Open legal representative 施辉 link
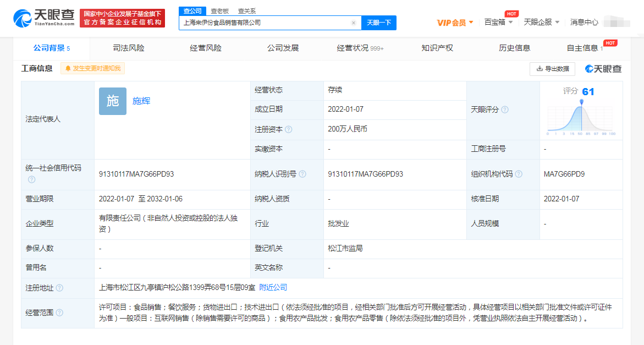 (141, 101)
